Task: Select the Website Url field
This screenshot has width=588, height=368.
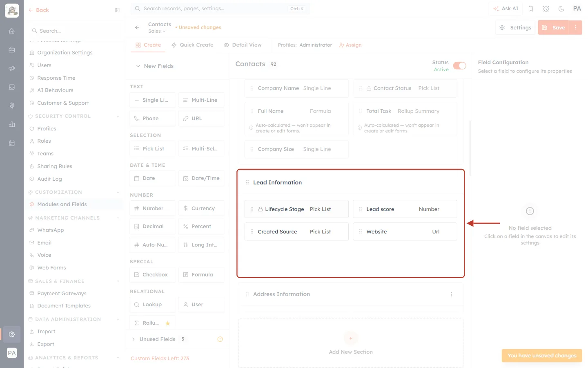Action: pyautogui.click(x=405, y=231)
